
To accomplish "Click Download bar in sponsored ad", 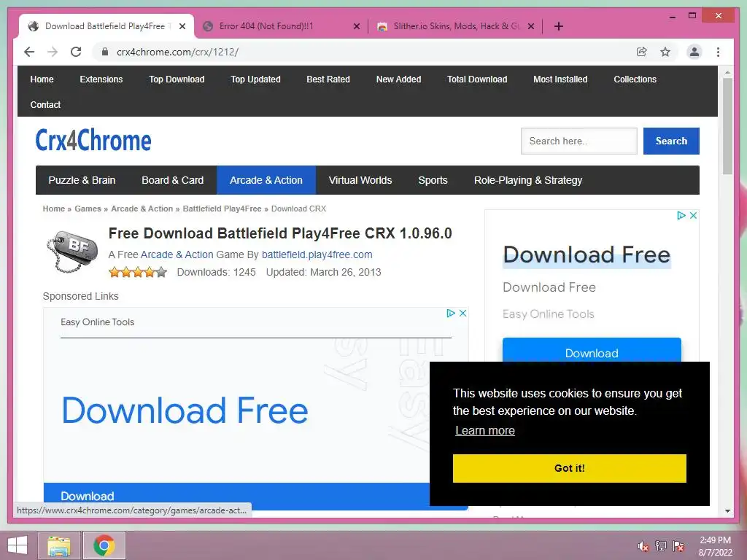I will coord(236,496).
